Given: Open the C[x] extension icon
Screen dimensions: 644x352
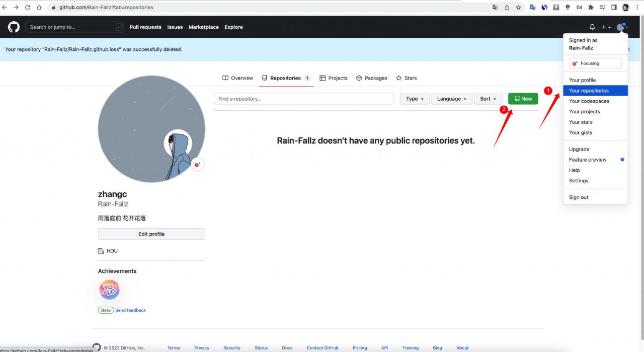Looking at the screenshot, I should point(579,8).
